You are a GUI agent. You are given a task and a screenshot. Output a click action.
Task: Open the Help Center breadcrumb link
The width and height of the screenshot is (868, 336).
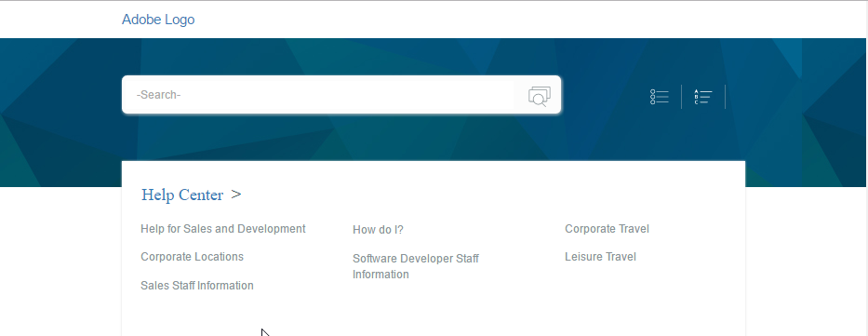[182, 195]
